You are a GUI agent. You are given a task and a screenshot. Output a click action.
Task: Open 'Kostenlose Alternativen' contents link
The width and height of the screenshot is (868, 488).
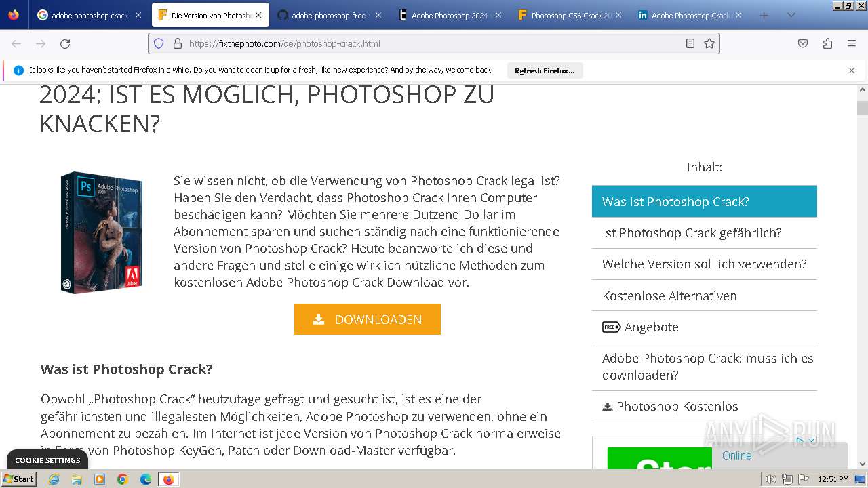pyautogui.click(x=704, y=296)
